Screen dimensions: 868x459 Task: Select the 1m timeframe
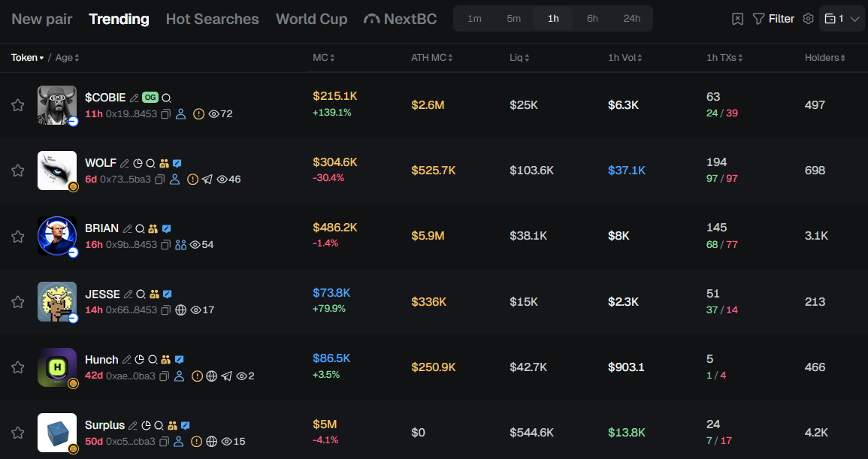[x=474, y=19]
